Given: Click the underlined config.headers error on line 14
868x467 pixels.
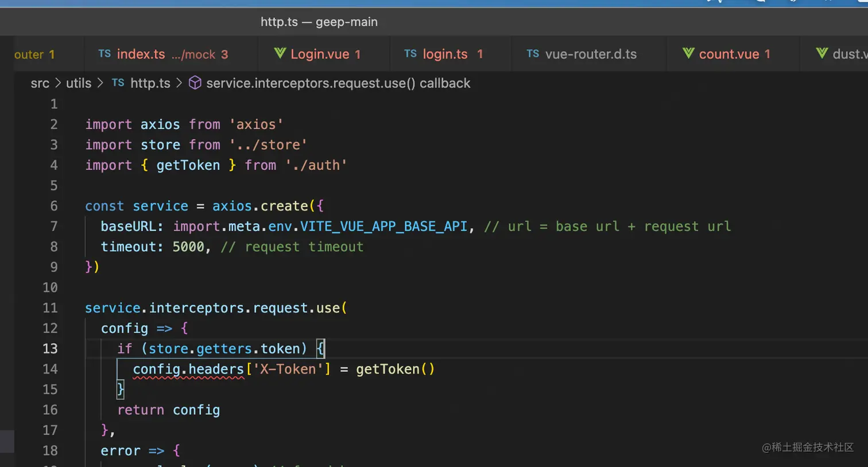Looking at the screenshot, I should tap(188, 369).
